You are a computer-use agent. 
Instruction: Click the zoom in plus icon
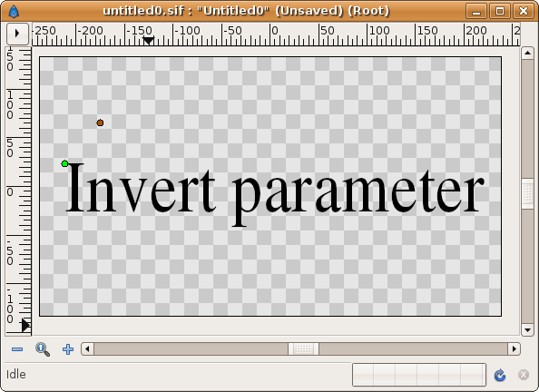[68, 349]
